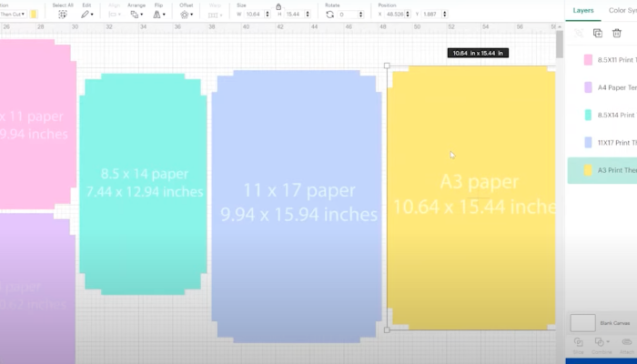Click the bottom-left selection handle of A3 shape
637x364 pixels.
pyautogui.click(x=387, y=330)
